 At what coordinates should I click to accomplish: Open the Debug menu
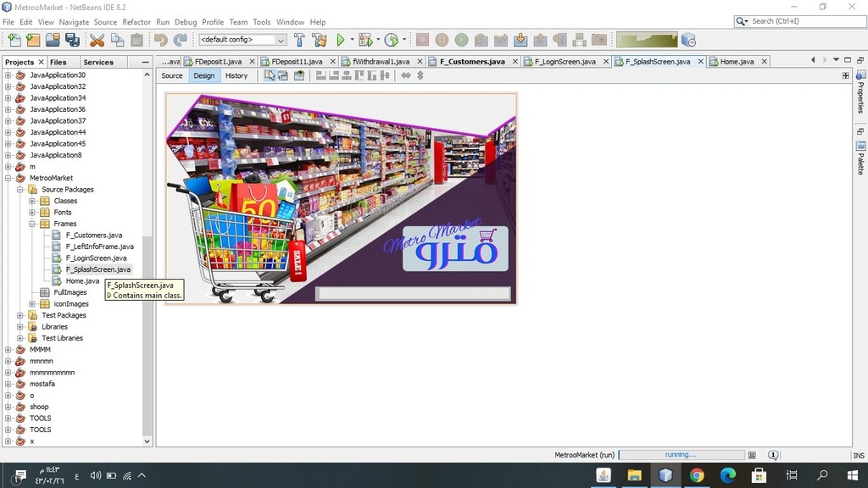click(x=186, y=22)
